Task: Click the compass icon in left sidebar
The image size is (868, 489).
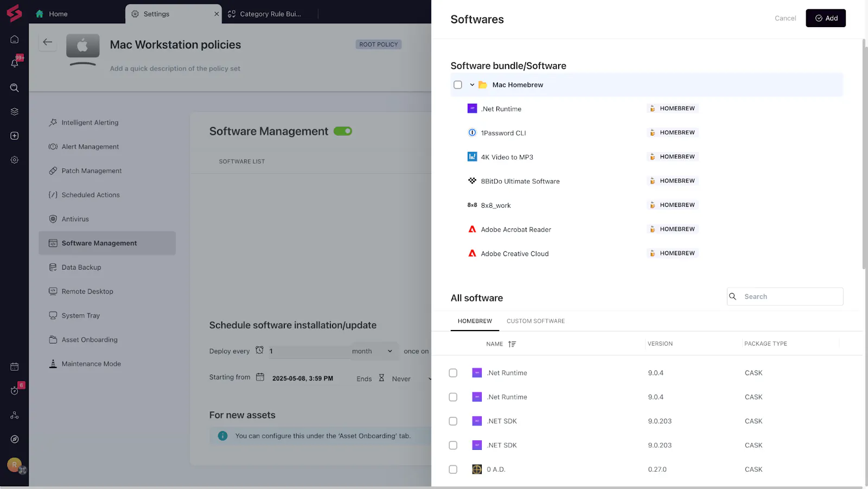Action: click(15, 439)
